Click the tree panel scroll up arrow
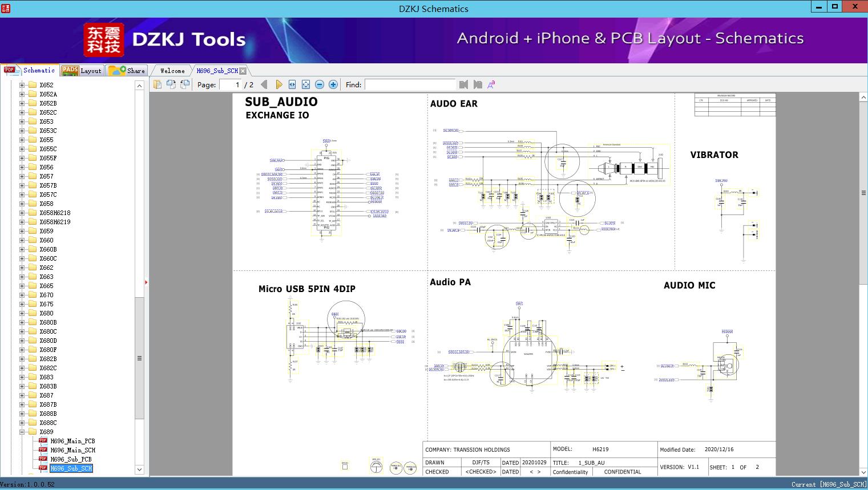 click(139, 85)
